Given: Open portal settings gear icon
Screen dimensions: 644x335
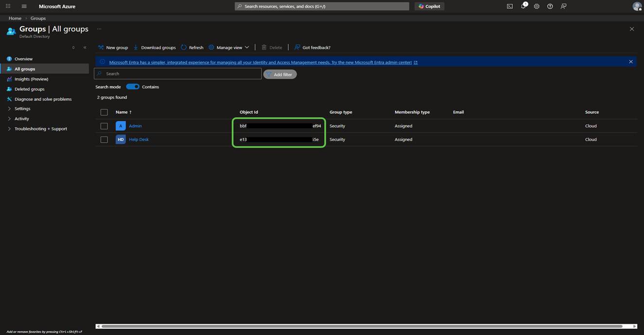Looking at the screenshot, I should coord(537,6).
